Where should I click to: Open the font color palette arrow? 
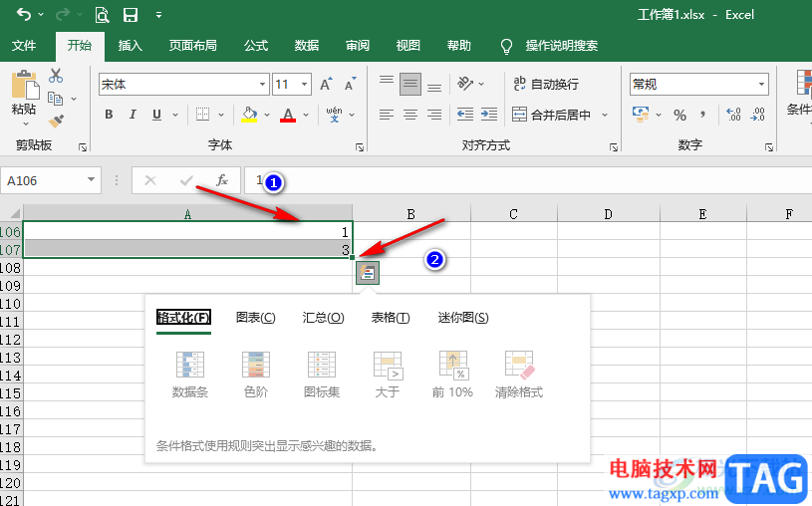click(306, 115)
